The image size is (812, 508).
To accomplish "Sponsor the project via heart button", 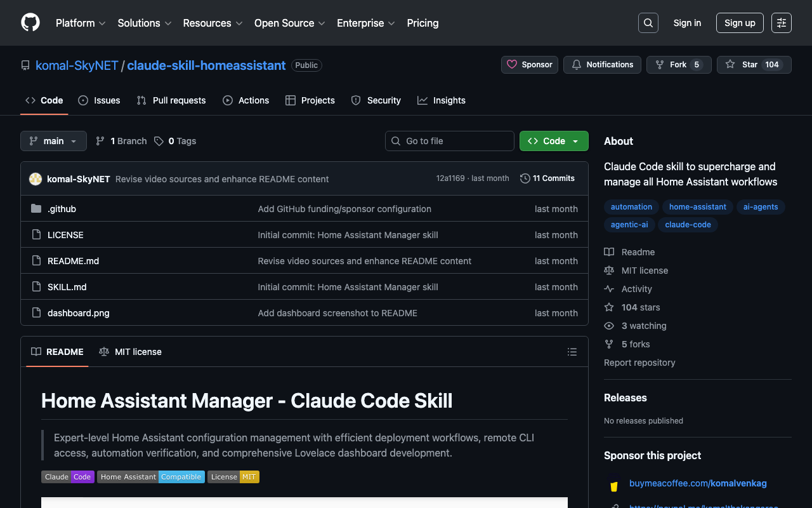I will click(x=530, y=65).
